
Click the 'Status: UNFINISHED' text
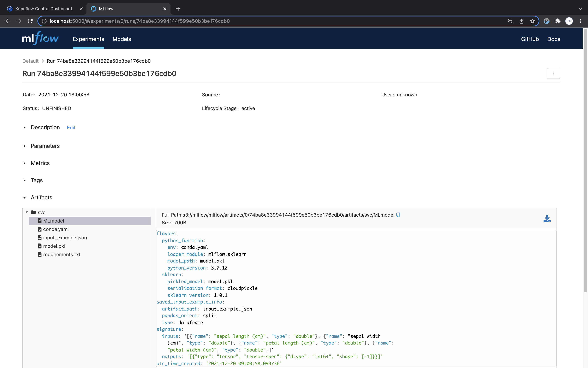(x=47, y=108)
